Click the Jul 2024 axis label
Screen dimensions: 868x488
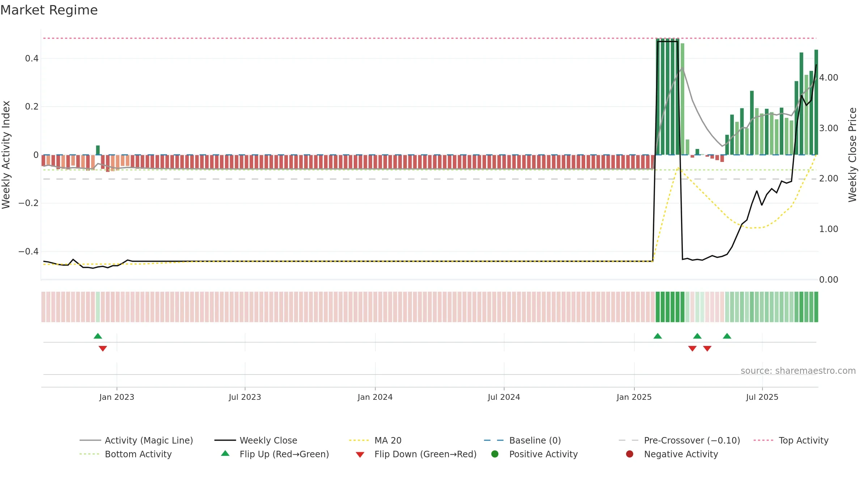coord(504,397)
